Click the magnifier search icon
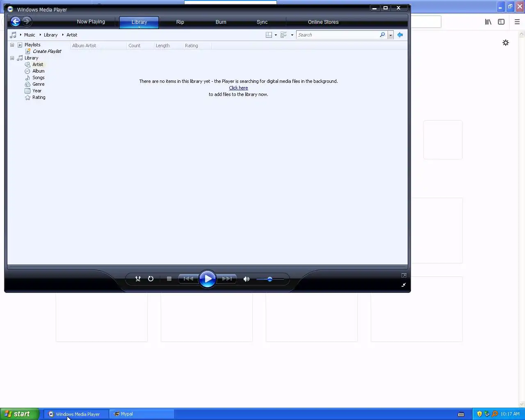This screenshot has width=525, height=420. (382, 35)
